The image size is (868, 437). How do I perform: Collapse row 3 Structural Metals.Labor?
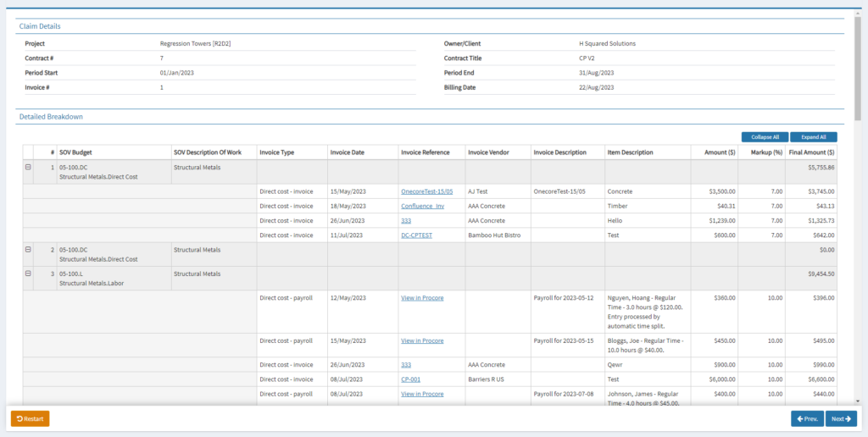point(28,274)
